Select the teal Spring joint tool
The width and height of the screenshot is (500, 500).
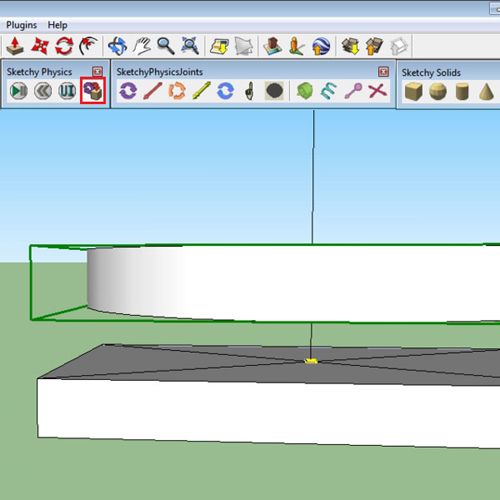pyautogui.click(x=329, y=91)
